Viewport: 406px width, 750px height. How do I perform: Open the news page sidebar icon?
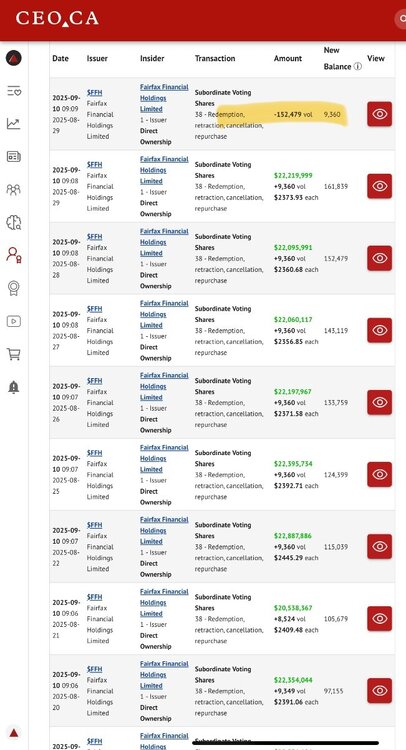[13, 156]
